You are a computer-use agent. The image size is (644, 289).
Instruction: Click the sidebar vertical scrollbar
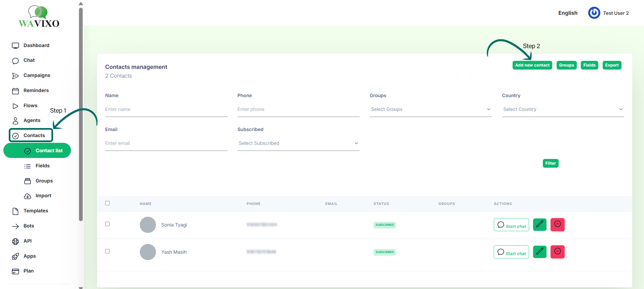click(x=81, y=114)
